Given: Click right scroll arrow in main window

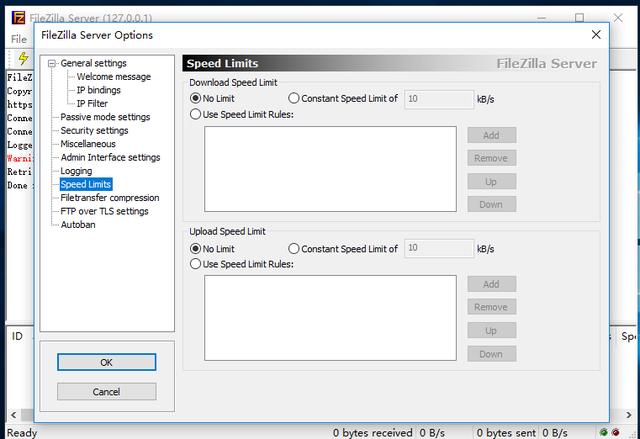Looking at the screenshot, I should pos(629,415).
